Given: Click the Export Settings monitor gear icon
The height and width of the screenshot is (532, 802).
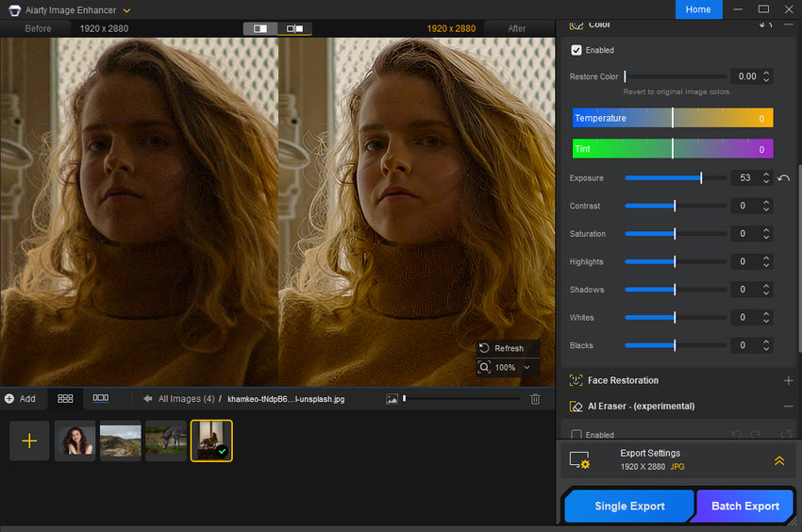Looking at the screenshot, I should coord(578,460).
